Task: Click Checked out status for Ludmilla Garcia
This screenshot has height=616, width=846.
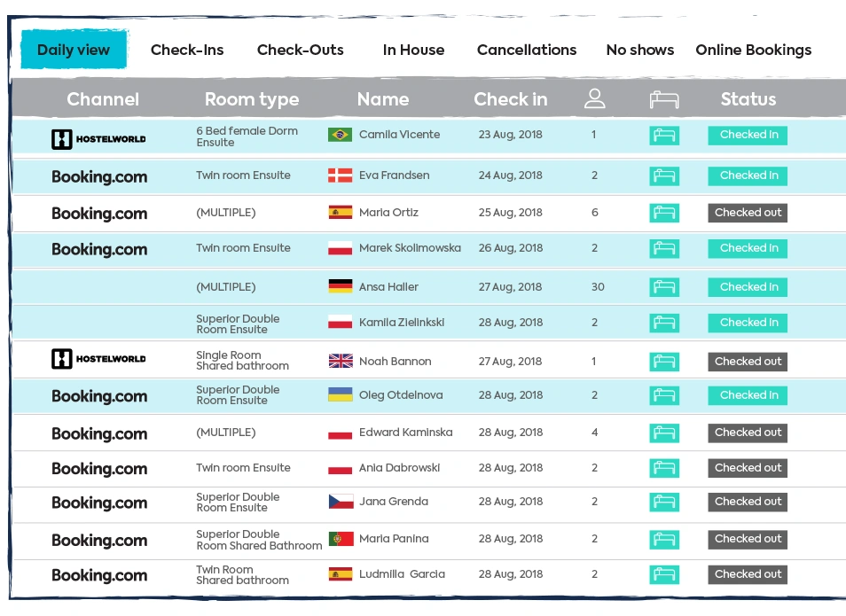Action: click(x=748, y=574)
